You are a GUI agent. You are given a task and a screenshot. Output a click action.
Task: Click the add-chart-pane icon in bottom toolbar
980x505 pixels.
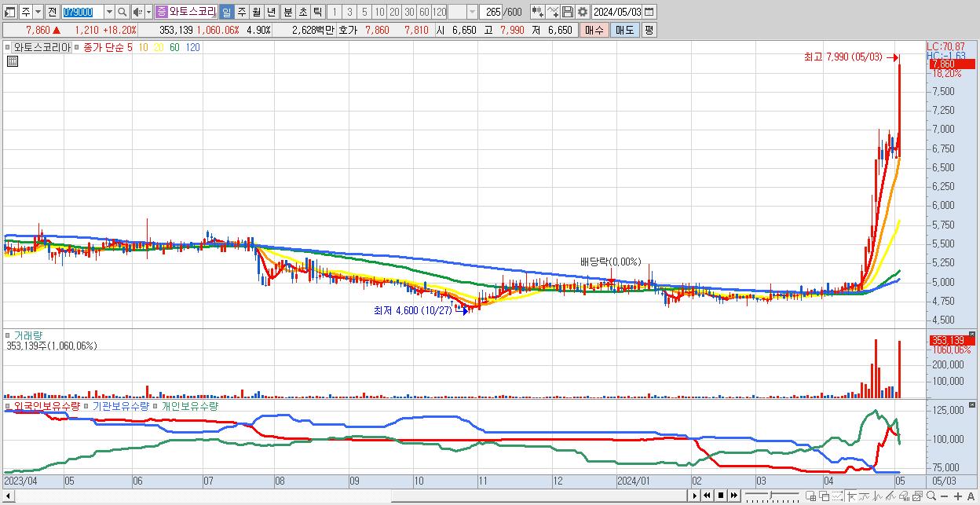tap(811, 496)
